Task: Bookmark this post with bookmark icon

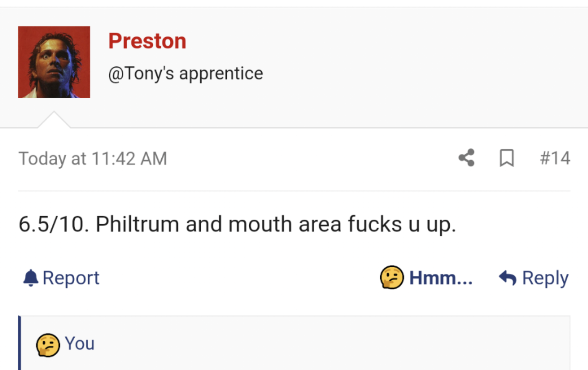Action: click(507, 158)
